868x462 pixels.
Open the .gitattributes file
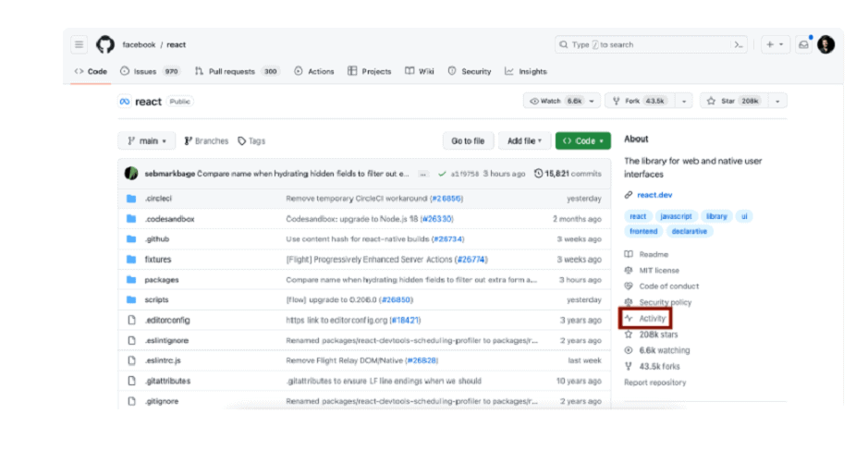click(167, 382)
